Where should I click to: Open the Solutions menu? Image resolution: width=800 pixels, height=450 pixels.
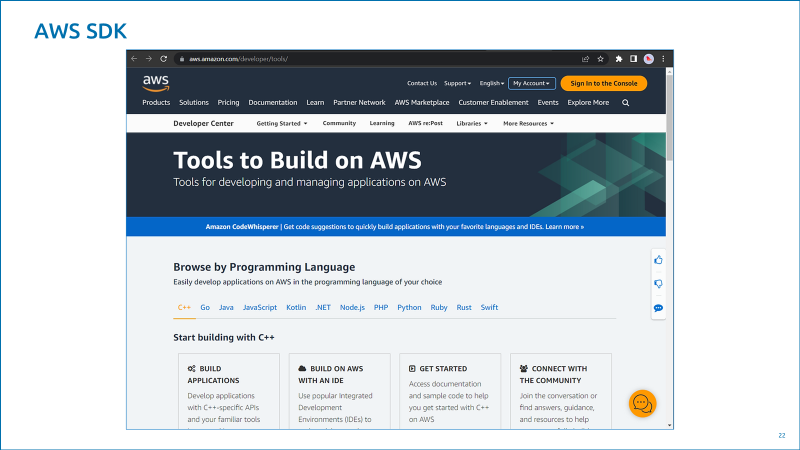(194, 103)
